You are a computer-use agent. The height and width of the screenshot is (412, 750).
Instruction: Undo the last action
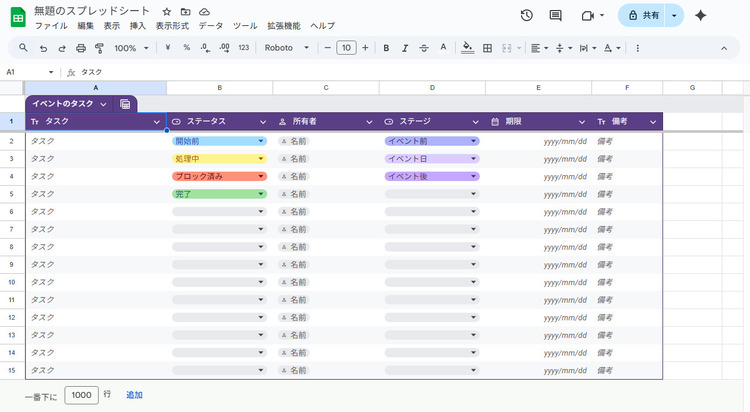click(43, 48)
